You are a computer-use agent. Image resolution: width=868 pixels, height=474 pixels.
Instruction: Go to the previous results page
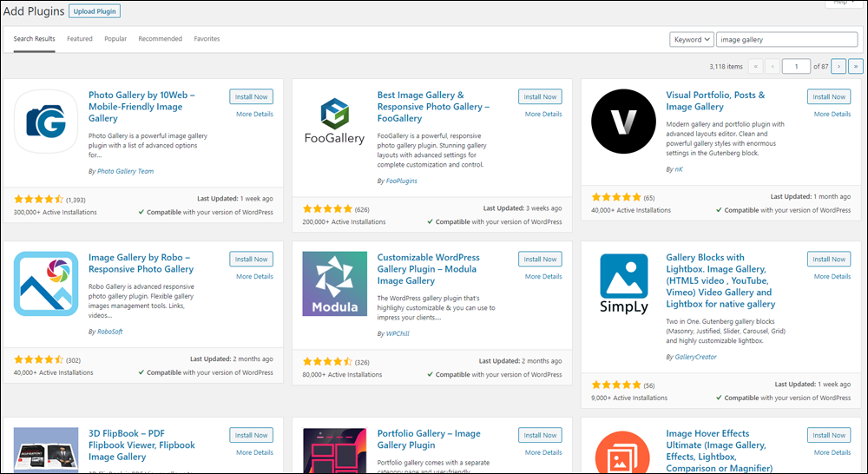(x=773, y=67)
